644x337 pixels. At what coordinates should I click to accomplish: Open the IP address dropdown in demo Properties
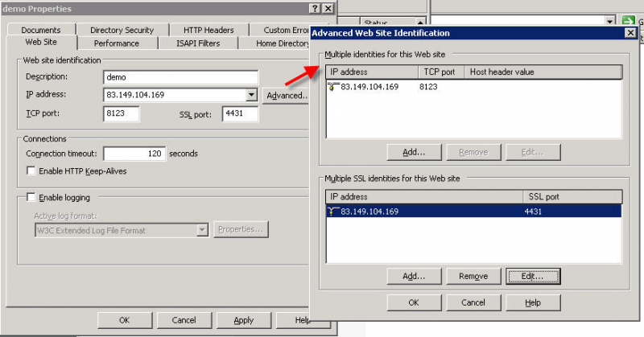251,95
